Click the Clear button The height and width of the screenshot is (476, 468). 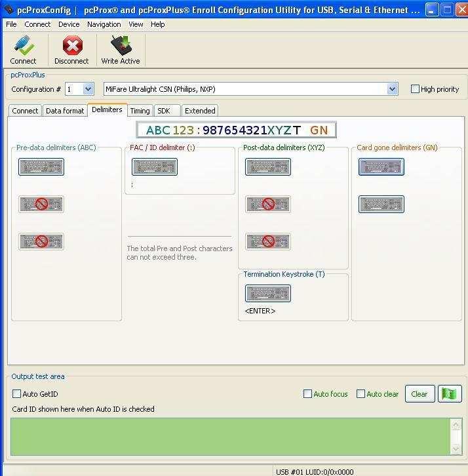coord(419,394)
